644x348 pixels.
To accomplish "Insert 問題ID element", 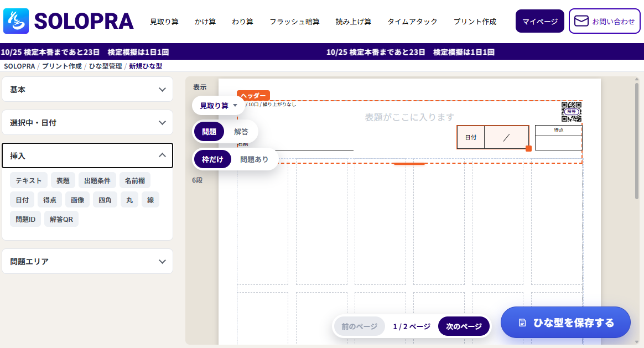I will coord(25,219).
